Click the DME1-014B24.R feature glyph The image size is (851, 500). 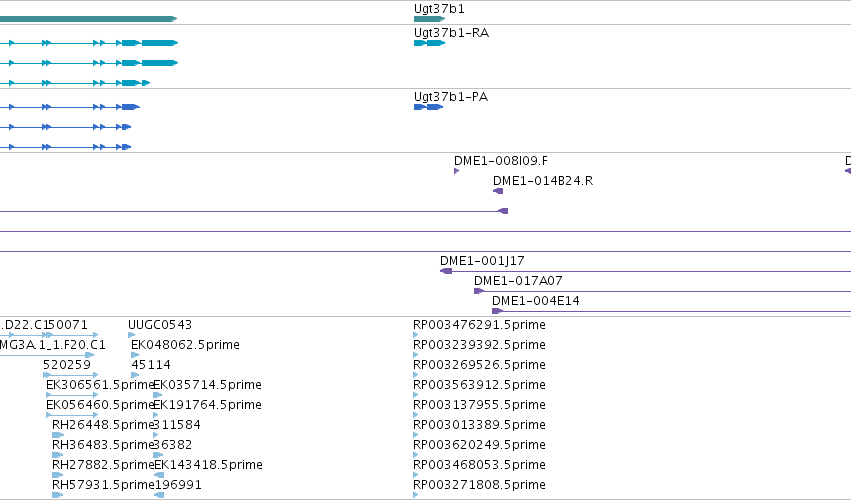tap(498, 191)
